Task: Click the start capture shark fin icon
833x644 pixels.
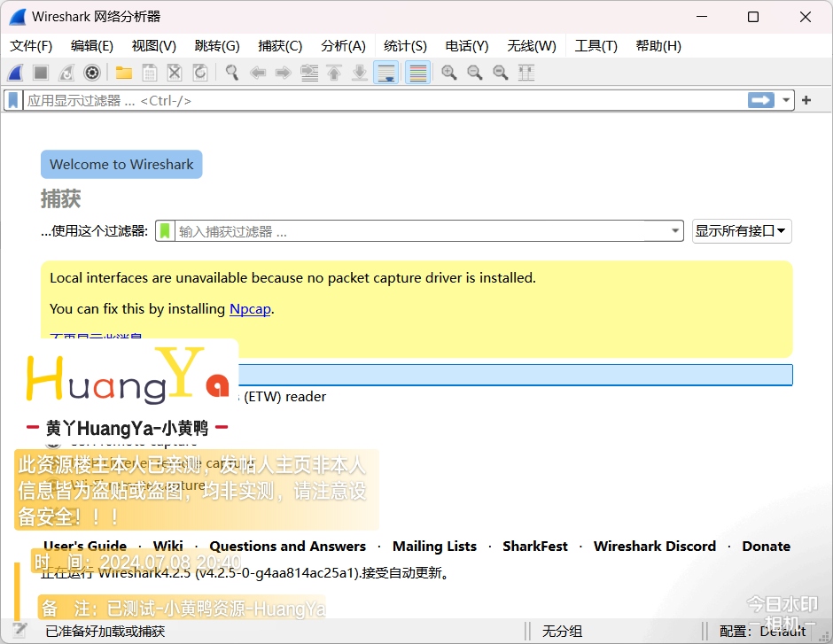Action: 15,73
